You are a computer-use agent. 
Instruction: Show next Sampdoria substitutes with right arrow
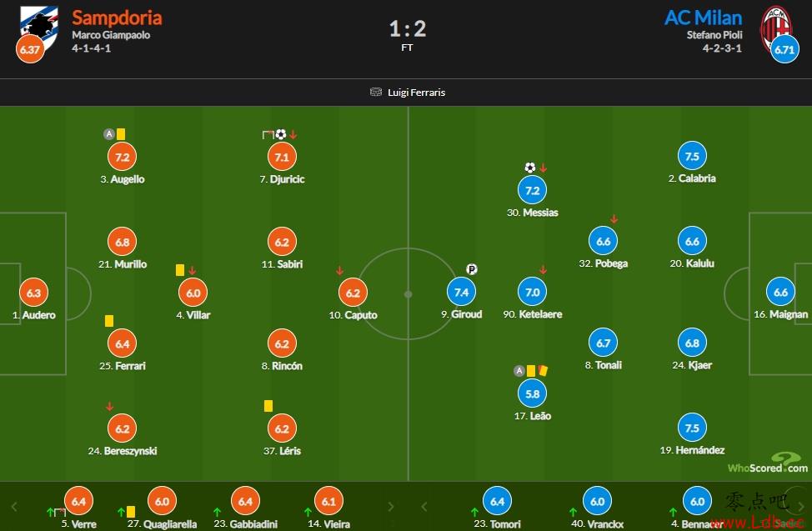(x=391, y=507)
